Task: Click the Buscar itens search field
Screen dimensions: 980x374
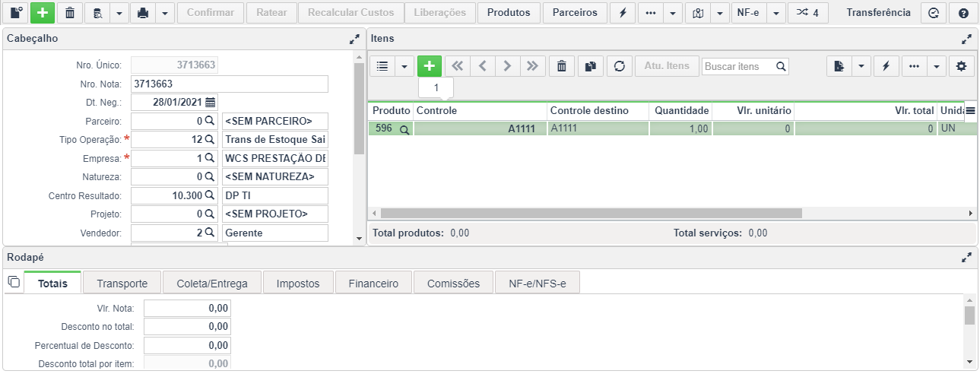Action: tap(745, 66)
